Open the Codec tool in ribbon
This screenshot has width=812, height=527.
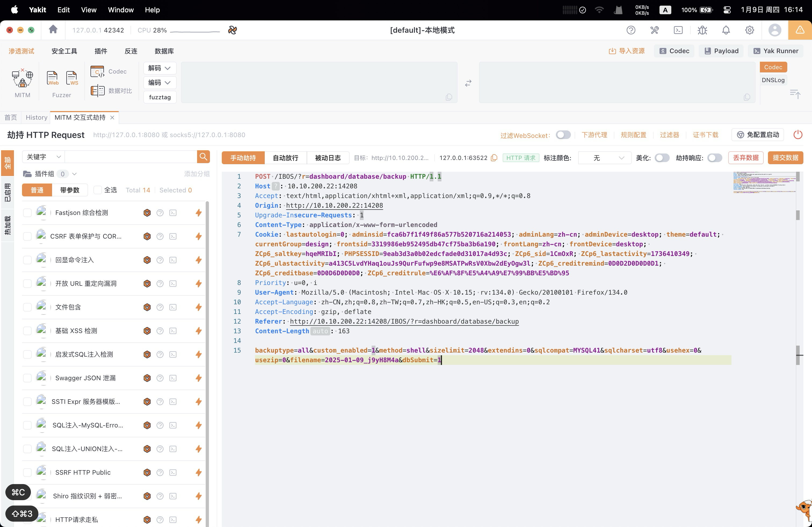109,72
